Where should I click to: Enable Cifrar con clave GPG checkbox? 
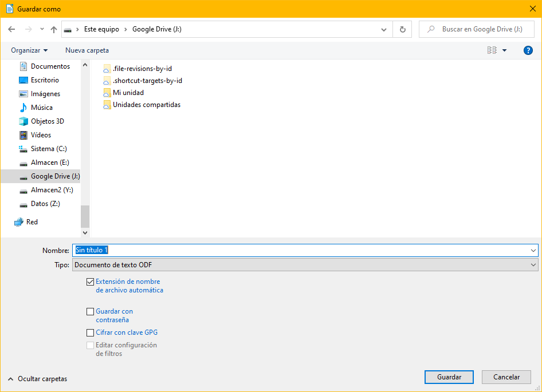pos(90,332)
